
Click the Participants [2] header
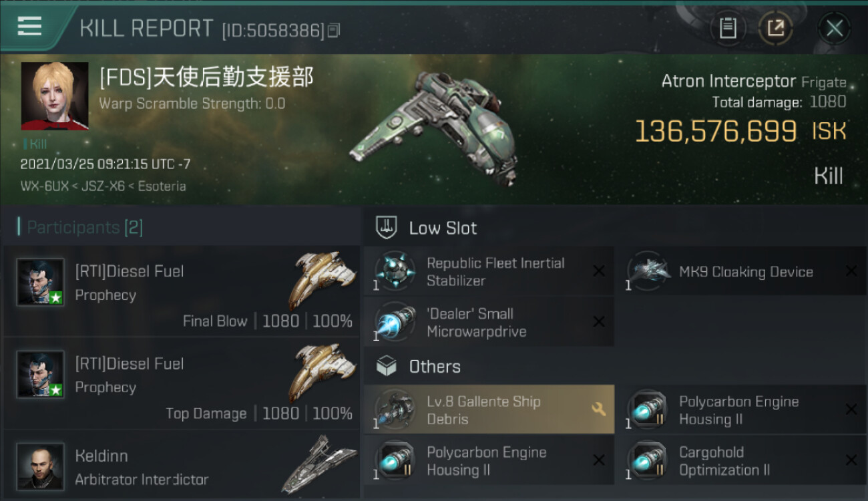(x=81, y=227)
